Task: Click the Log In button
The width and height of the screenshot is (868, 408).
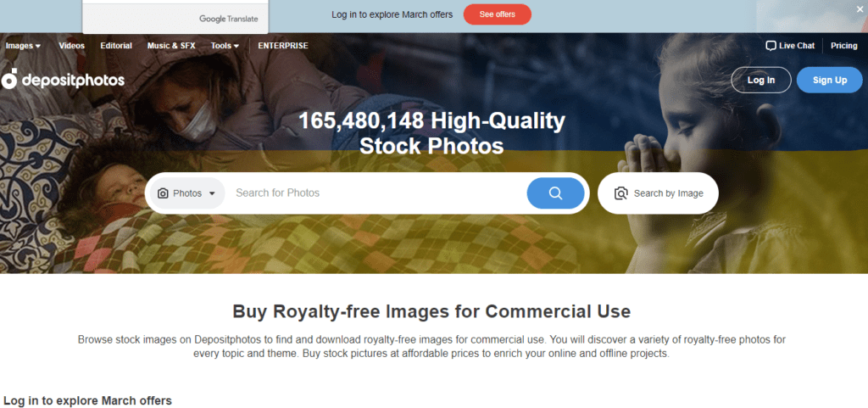Action: tap(761, 81)
